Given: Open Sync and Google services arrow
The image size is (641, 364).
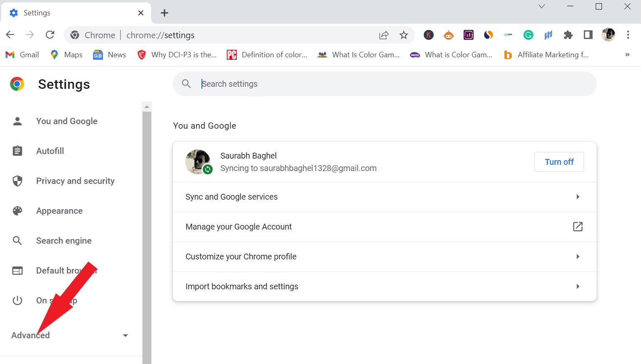Looking at the screenshot, I should point(577,197).
